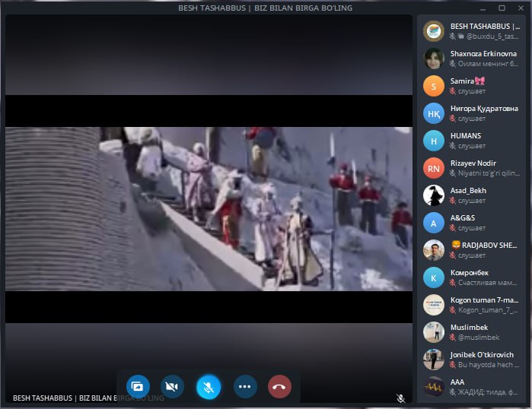Click muted mic icon under HUMANS
Screen dimensions: 532x409
[453, 146]
